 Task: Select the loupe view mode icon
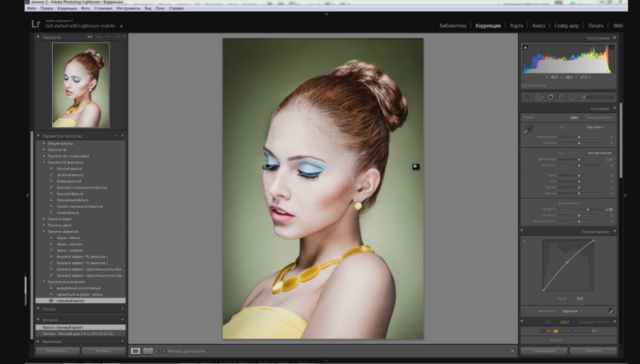[135, 351]
